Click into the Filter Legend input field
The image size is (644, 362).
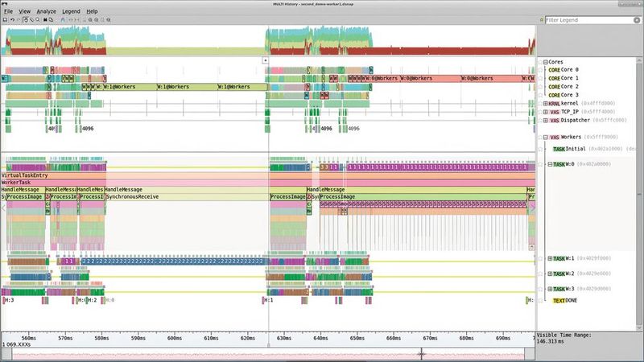pos(588,19)
